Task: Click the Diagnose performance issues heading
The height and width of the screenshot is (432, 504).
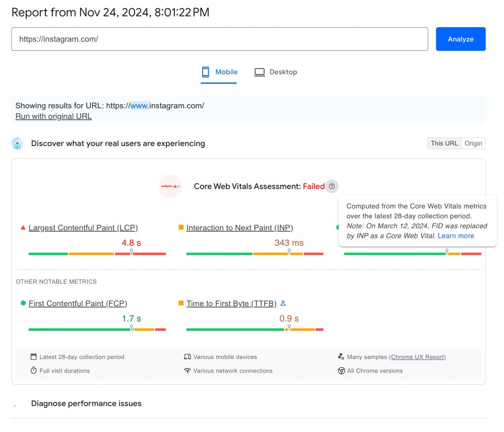Action: (86, 403)
